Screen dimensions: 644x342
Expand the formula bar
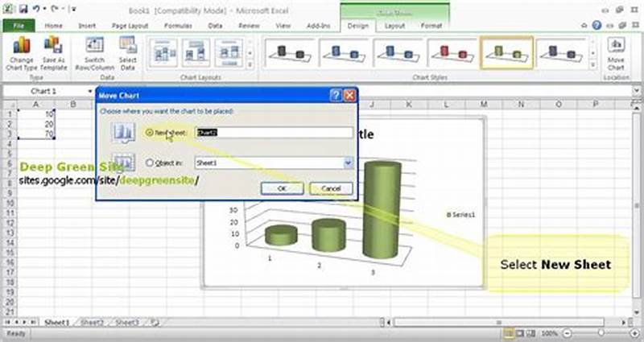[636, 91]
